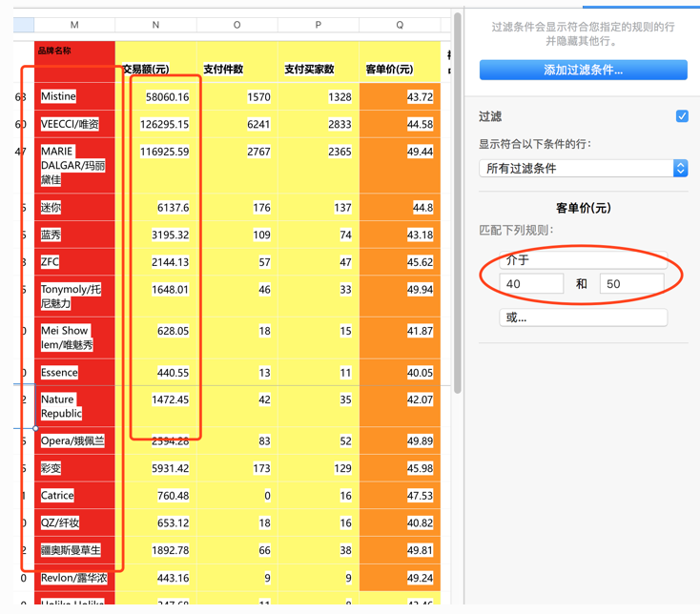Select the VEECCI/唯资 brand cell

pyautogui.click(x=74, y=124)
